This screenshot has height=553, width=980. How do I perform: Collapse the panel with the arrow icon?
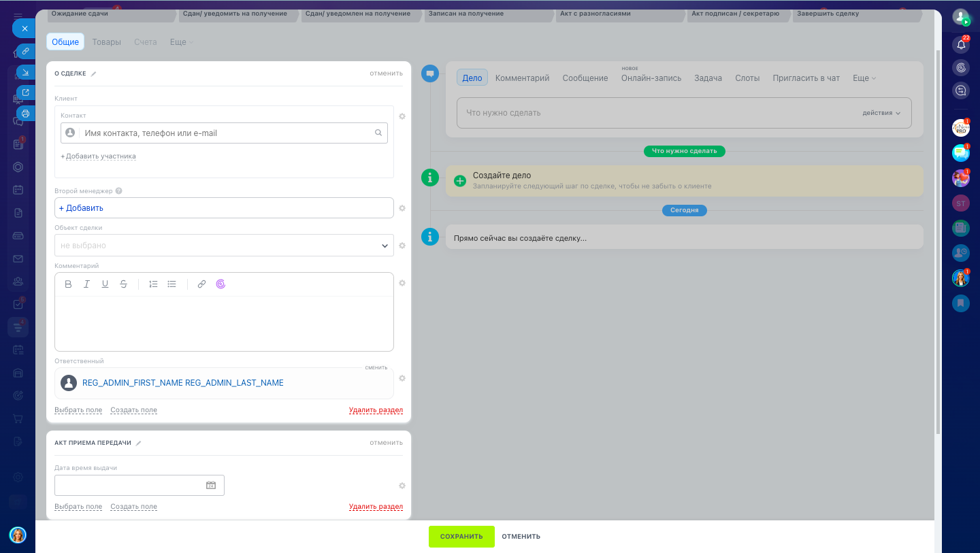coord(25,72)
